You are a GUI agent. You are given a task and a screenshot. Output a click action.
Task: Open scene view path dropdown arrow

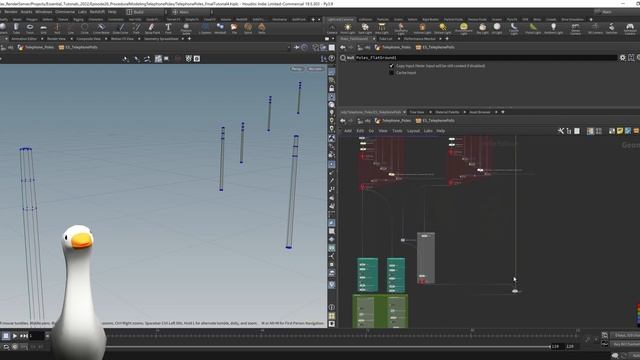(289, 47)
